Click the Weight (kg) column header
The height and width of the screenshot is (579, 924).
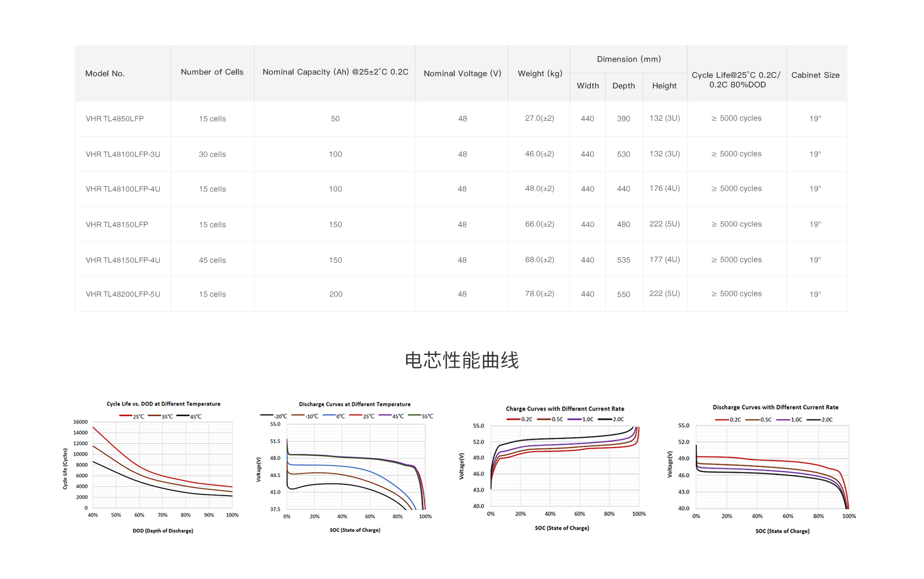tap(540, 73)
